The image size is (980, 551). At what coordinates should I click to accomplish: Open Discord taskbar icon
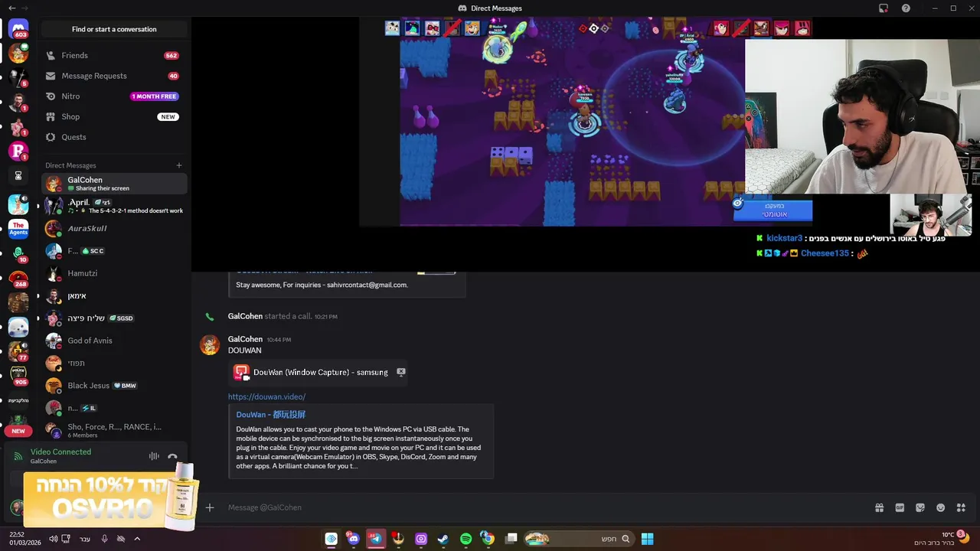(353, 539)
